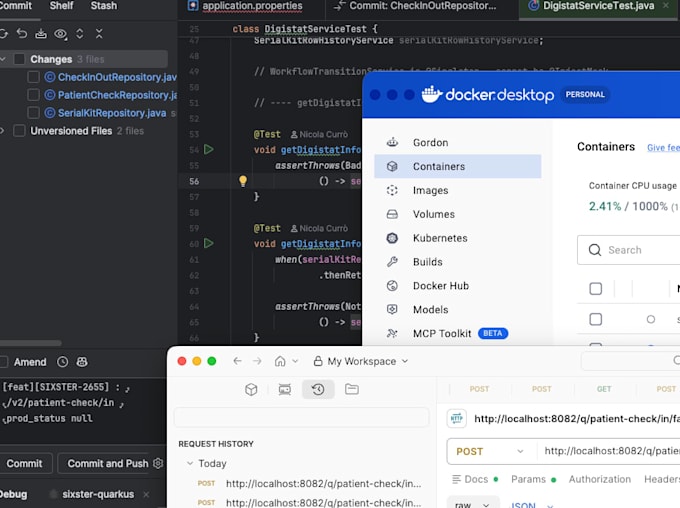Switch to the Stash tab
The image size is (680, 508).
click(104, 6)
